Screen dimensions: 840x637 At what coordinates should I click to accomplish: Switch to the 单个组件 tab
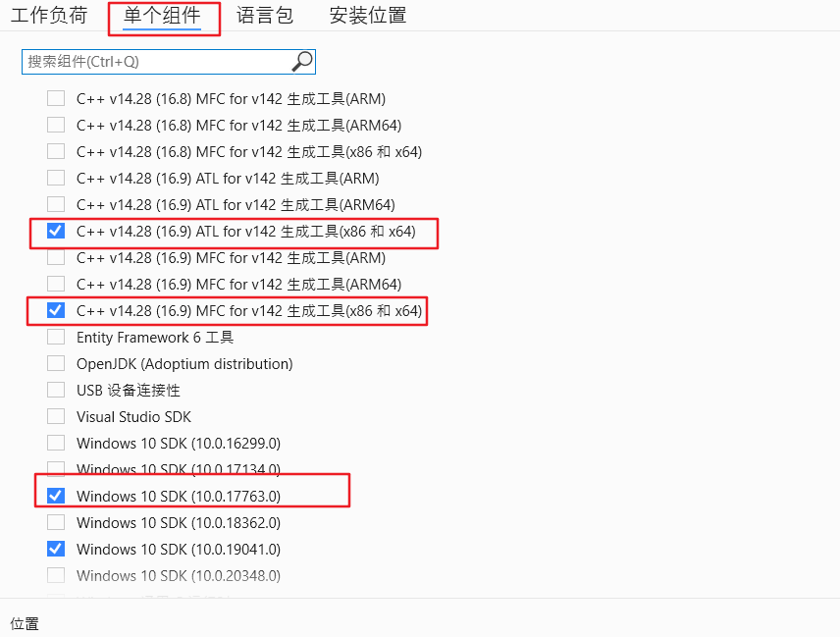(x=162, y=16)
